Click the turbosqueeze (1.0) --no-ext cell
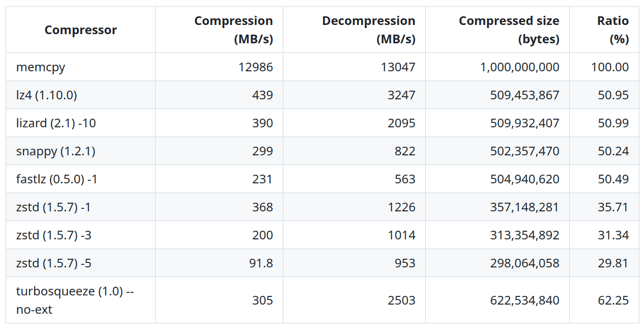 (x=76, y=300)
